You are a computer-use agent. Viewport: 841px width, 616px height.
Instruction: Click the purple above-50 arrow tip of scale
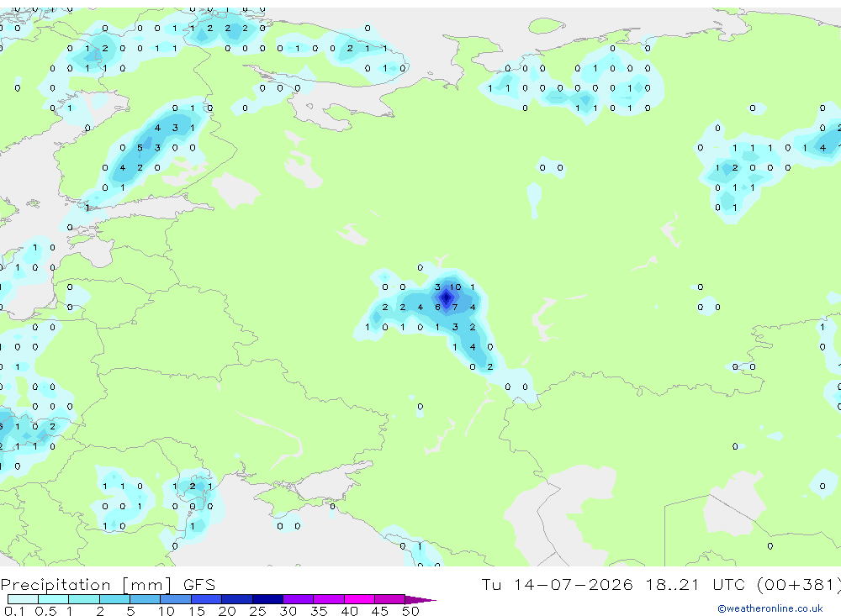point(420,600)
